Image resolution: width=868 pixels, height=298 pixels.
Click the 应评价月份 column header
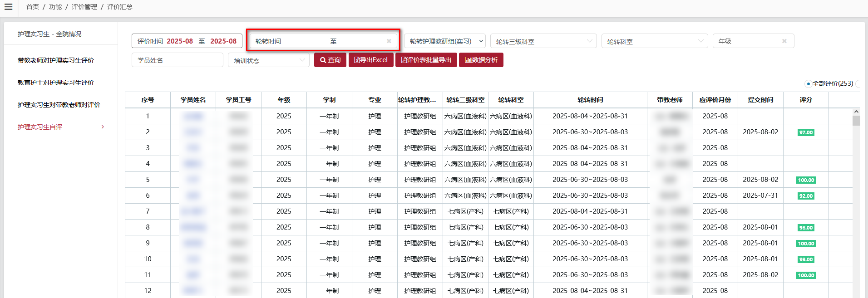coord(715,100)
